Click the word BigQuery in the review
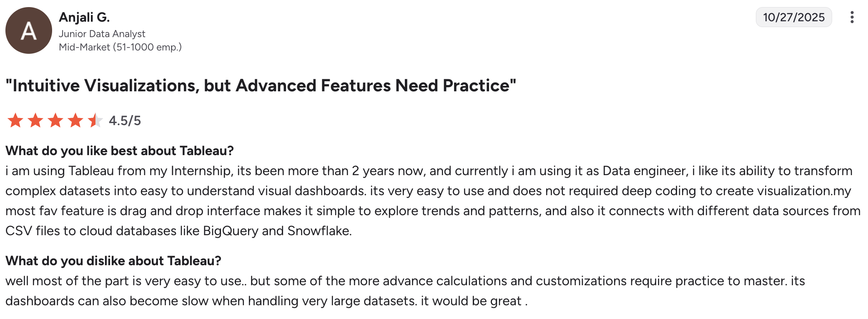The image size is (868, 319). pos(231,231)
